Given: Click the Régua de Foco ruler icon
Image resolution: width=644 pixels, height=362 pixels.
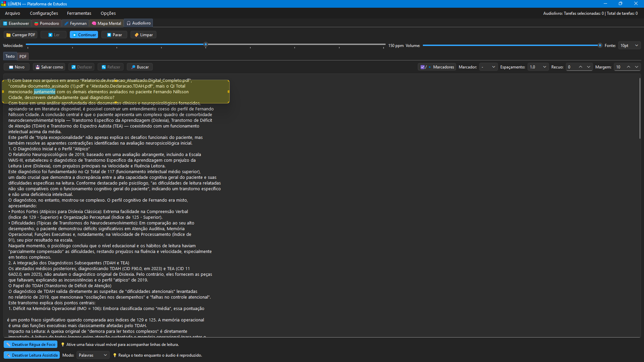Looking at the screenshot, I should coord(8,345).
